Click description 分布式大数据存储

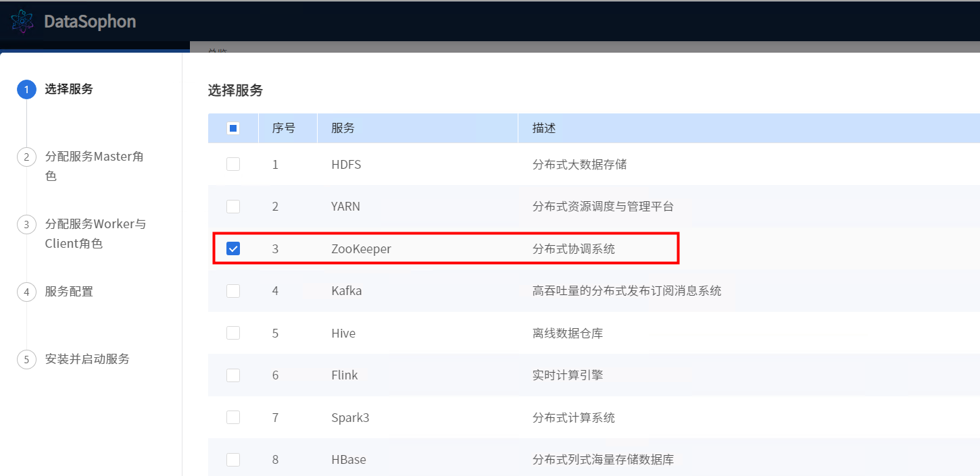pyautogui.click(x=580, y=164)
